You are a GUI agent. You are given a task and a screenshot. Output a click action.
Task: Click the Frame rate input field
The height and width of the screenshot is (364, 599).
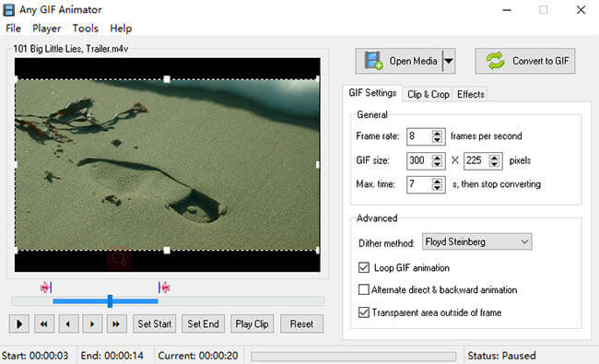419,136
